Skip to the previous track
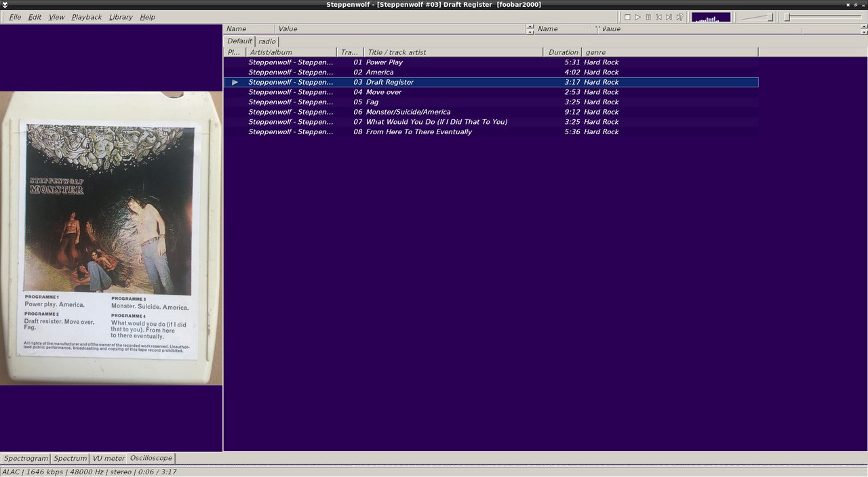 (x=658, y=17)
